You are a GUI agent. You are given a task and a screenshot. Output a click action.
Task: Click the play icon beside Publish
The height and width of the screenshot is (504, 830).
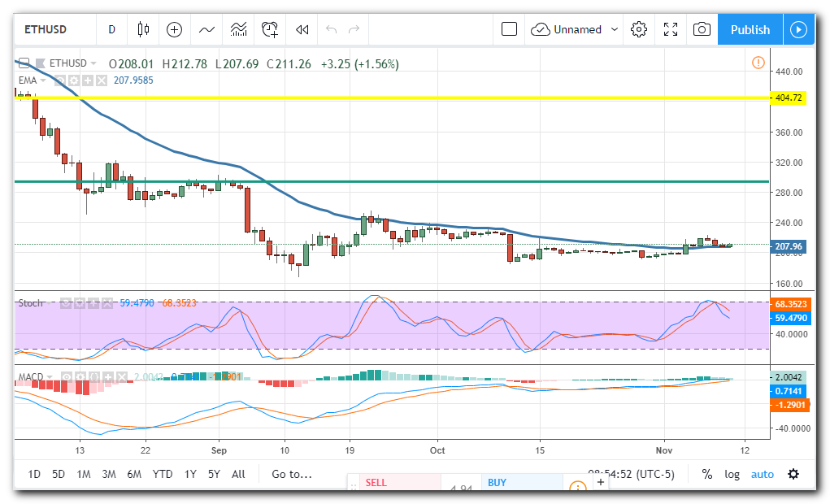pyautogui.click(x=799, y=29)
